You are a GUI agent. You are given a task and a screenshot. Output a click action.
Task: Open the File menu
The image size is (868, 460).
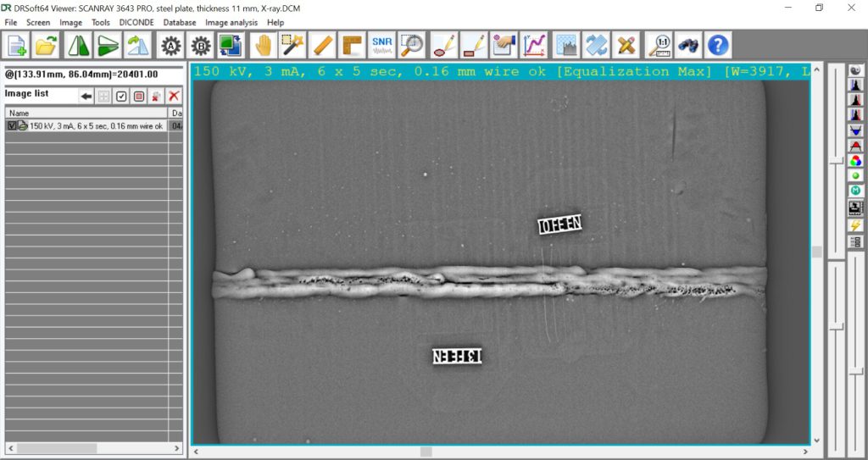pyautogui.click(x=10, y=23)
